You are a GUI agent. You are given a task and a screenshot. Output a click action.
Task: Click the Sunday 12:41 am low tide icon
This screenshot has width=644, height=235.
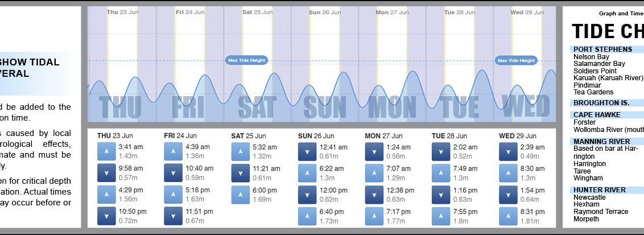coord(307,151)
